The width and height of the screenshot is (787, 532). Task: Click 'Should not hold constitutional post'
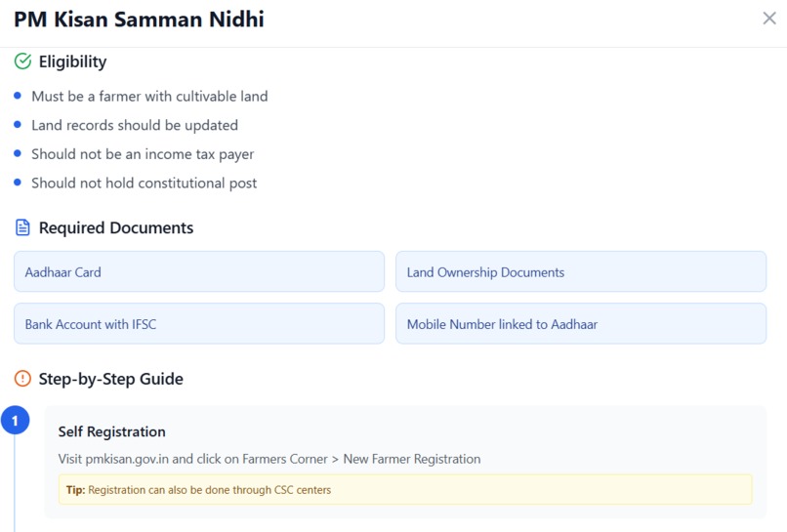pyautogui.click(x=145, y=184)
